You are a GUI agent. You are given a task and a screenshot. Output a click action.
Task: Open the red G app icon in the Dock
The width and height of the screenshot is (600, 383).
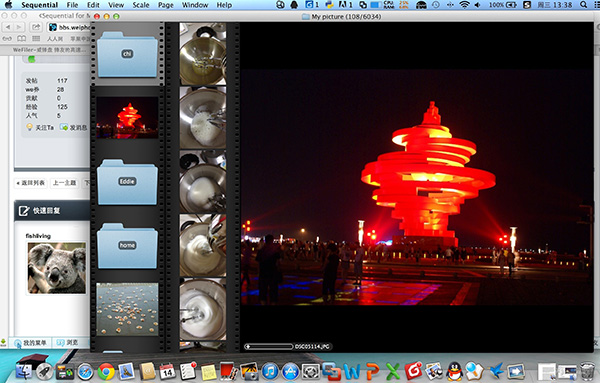click(x=413, y=372)
